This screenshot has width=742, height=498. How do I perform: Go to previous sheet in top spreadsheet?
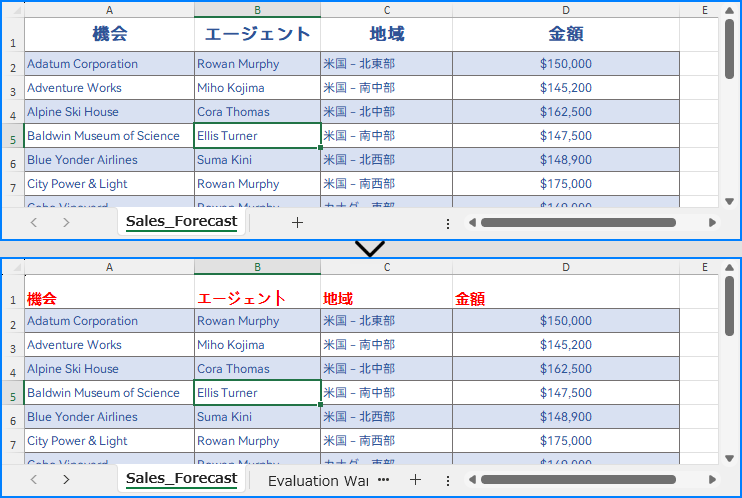click(x=34, y=222)
